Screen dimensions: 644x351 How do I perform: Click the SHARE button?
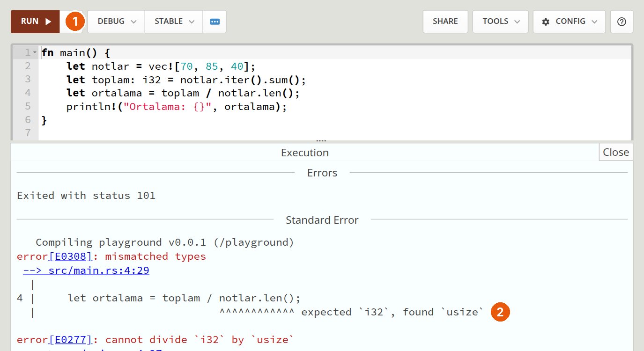click(x=445, y=22)
